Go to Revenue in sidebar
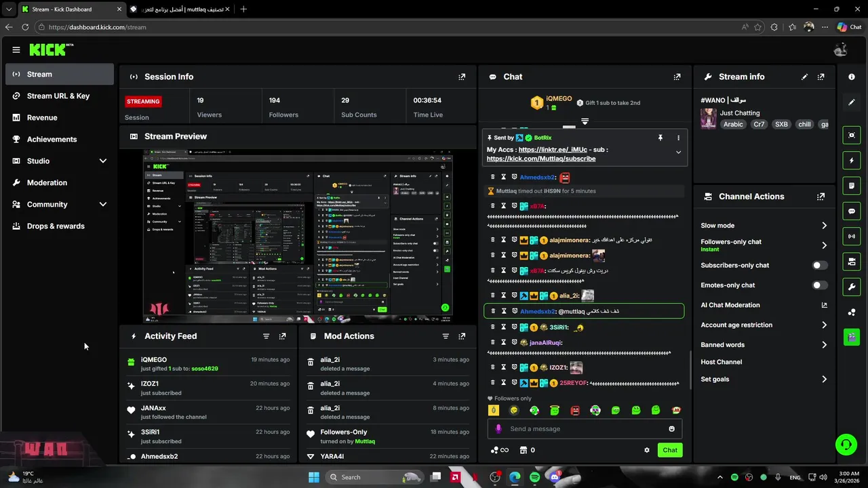Image resolution: width=868 pixels, height=488 pixels. (60, 117)
